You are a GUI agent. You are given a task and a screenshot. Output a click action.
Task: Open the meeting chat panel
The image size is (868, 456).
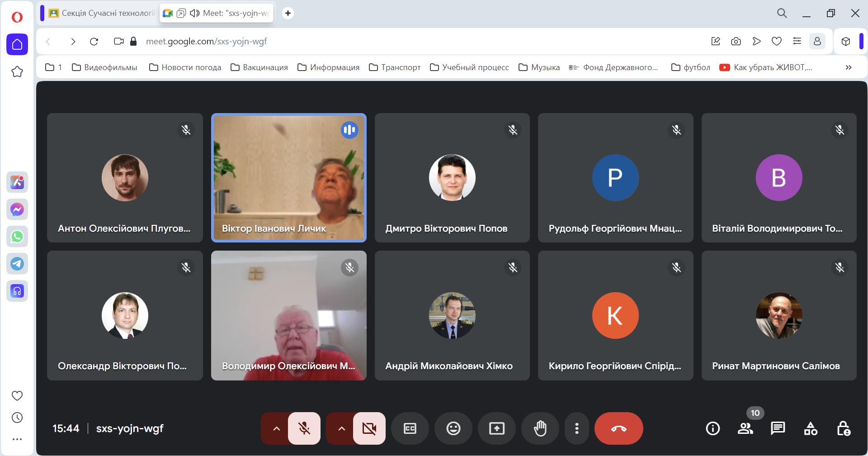[778, 428]
